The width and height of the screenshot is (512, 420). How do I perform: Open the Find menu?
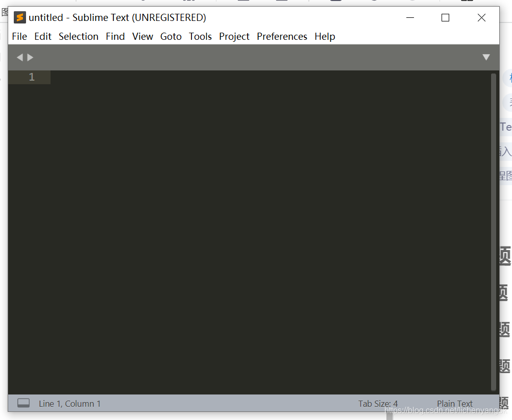point(115,36)
